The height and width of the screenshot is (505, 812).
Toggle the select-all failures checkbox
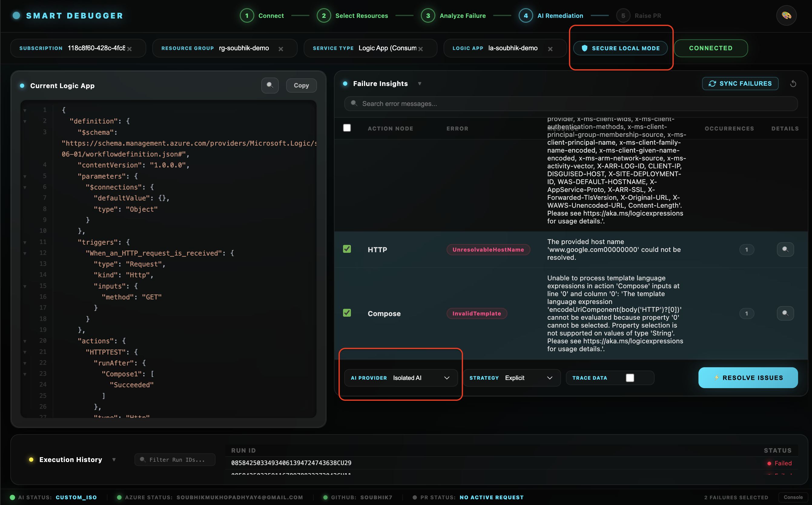tap(347, 128)
